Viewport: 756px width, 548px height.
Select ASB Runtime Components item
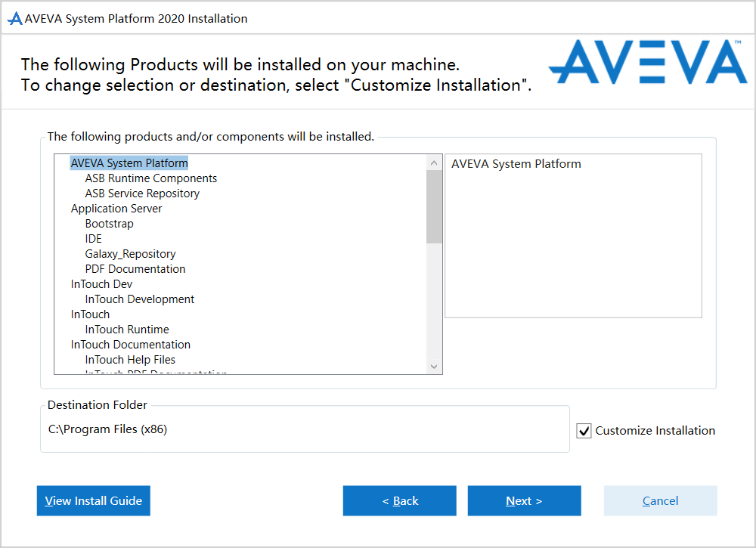(x=151, y=178)
